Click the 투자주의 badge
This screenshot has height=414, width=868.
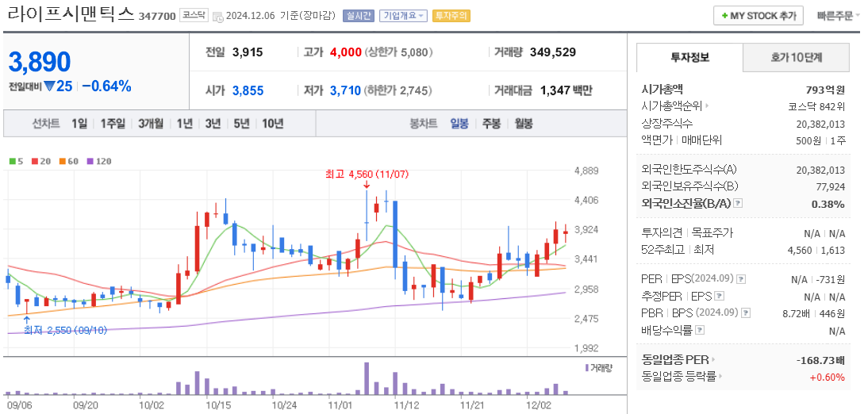coord(451,16)
